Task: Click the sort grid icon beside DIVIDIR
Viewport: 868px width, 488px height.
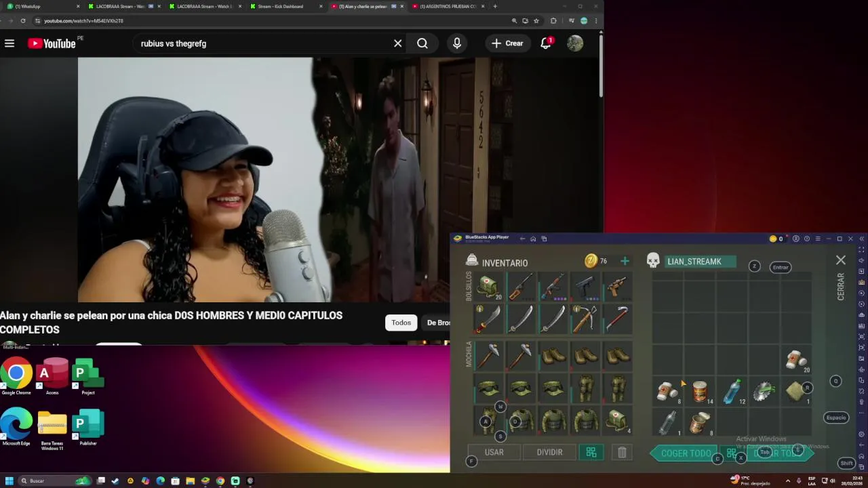Action: coord(591,452)
